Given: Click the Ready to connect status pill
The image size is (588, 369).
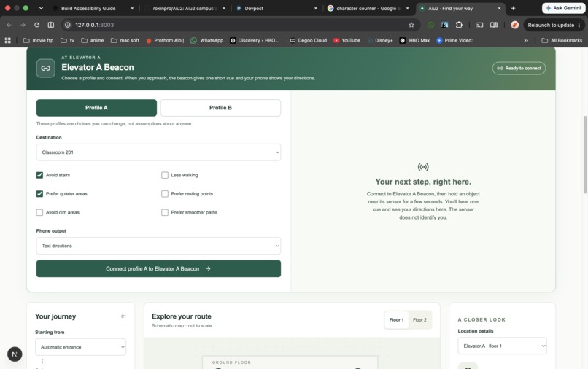Looking at the screenshot, I should (x=519, y=69).
